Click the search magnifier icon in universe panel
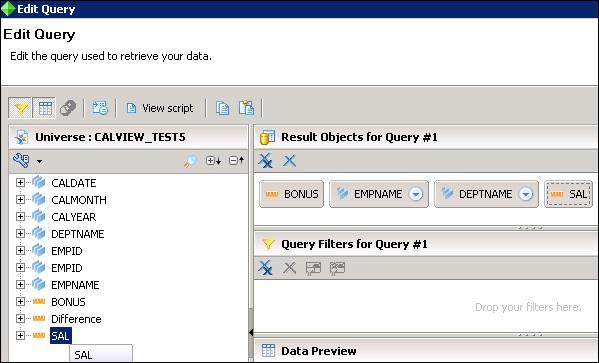The width and height of the screenshot is (599, 363). 190,161
